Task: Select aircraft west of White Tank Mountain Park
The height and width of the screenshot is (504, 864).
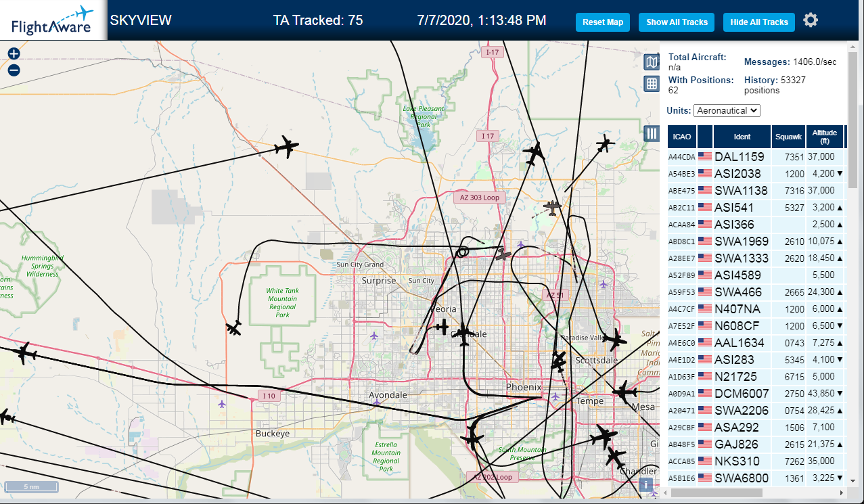Action: tap(234, 328)
